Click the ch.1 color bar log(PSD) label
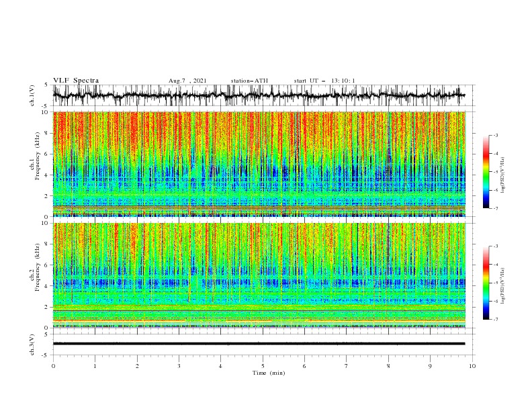 click(503, 175)
